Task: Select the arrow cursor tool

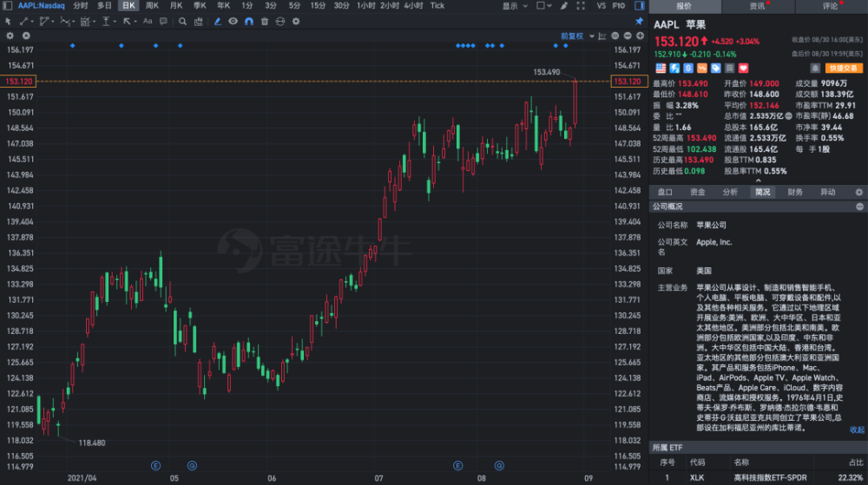Action: tap(8, 22)
